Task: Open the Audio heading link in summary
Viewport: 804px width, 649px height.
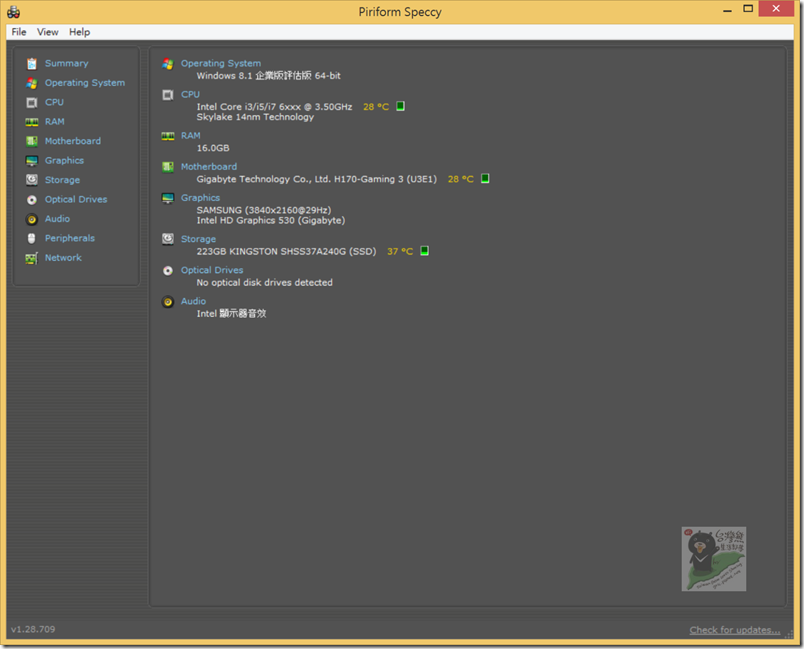Action: click(193, 302)
